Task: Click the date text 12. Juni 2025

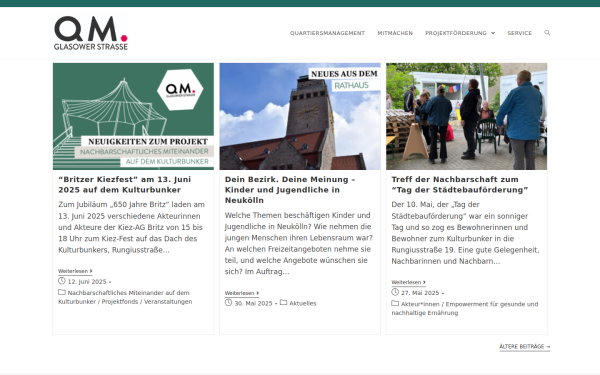Action: click(87, 282)
